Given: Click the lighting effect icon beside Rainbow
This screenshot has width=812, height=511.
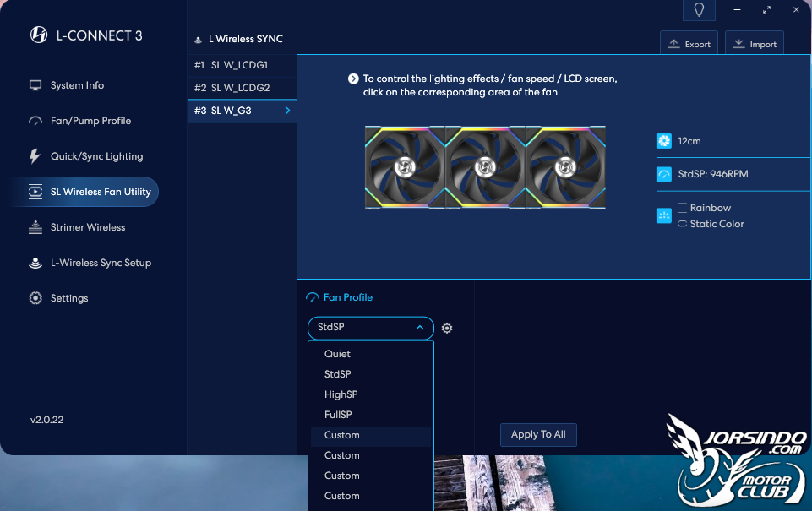Looking at the screenshot, I should coord(664,215).
